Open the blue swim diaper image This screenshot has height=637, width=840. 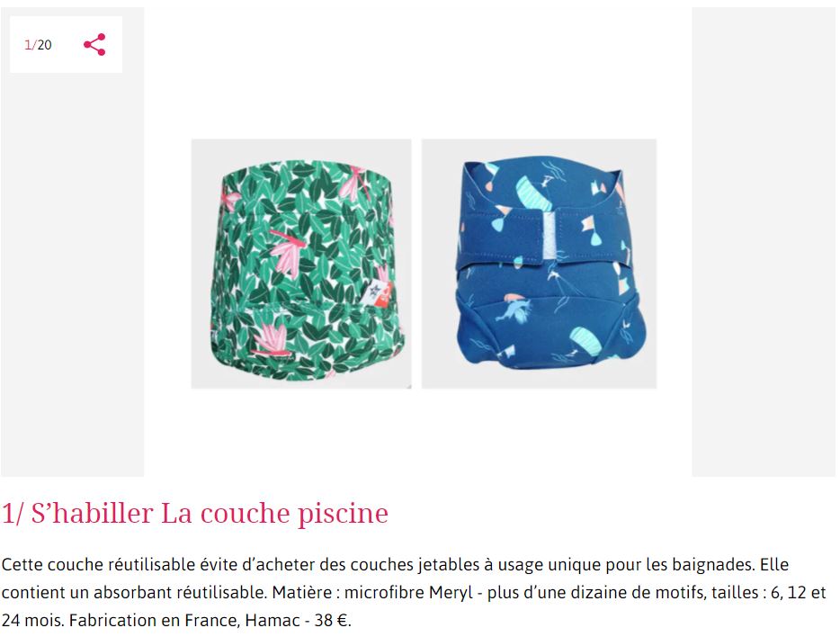click(x=539, y=264)
